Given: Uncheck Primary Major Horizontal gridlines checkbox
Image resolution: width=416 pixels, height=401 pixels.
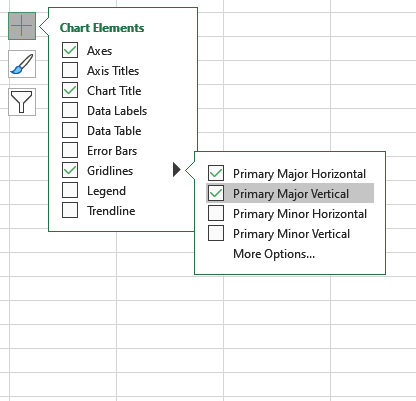Looking at the screenshot, I should [216, 173].
